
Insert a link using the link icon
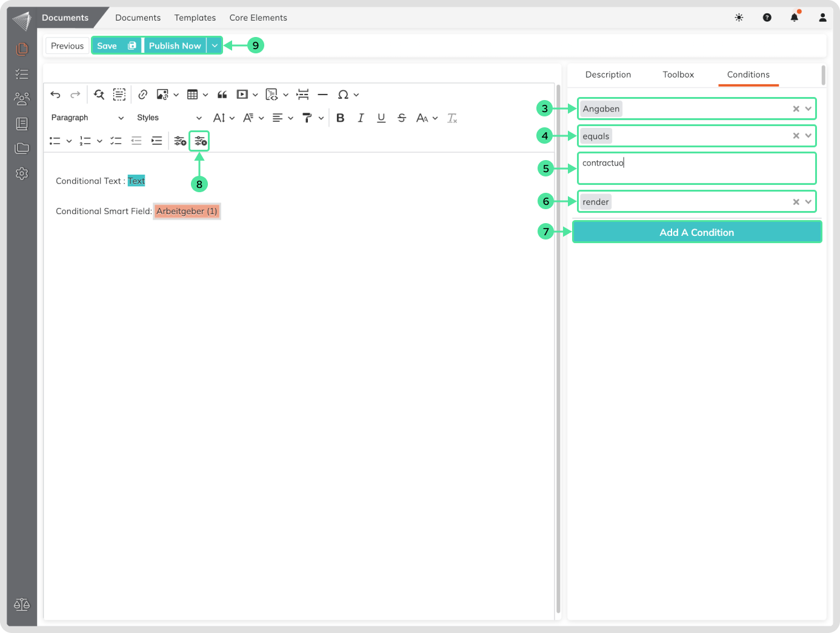coord(143,95)
